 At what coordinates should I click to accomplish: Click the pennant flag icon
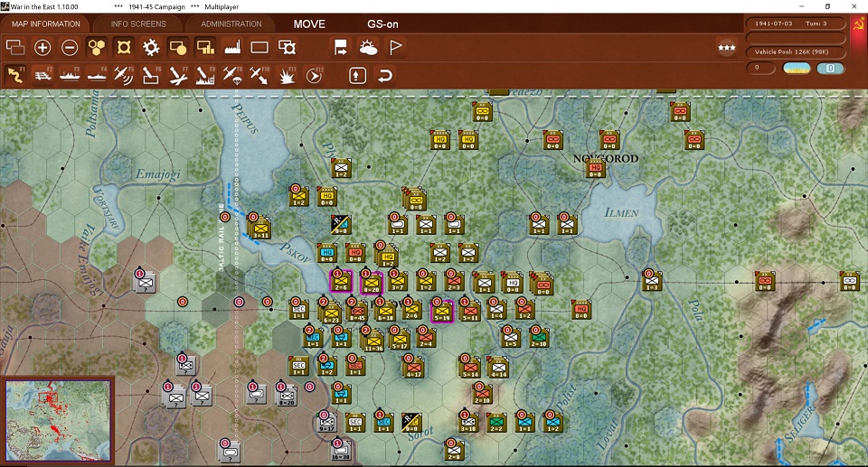pyautogui.click(x=395, y=48)
